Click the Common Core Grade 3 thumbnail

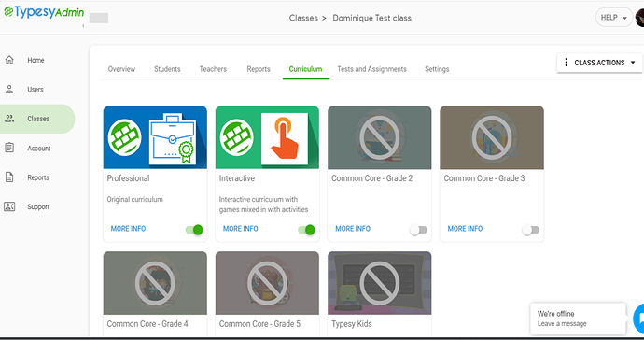(x=492, y=137)
